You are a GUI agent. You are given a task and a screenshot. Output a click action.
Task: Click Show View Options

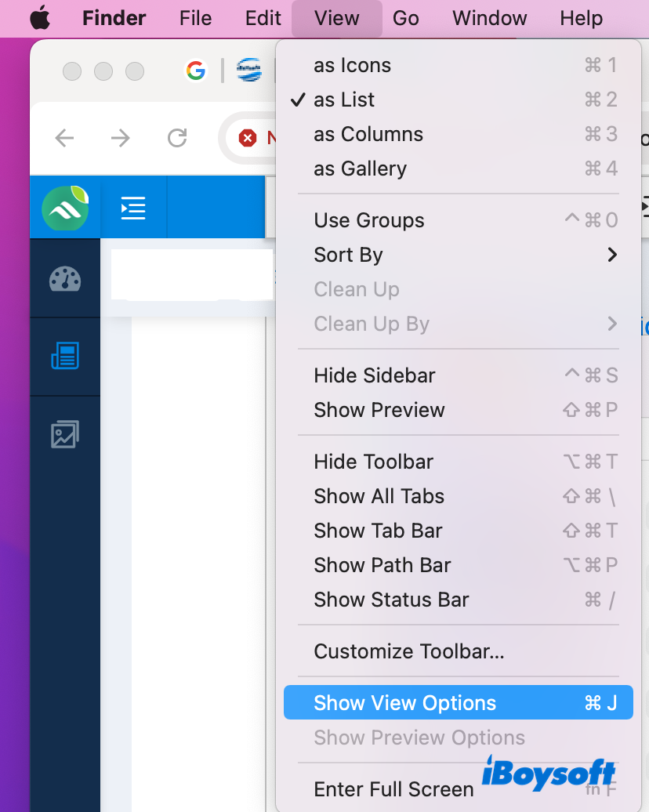click(404, 703)
